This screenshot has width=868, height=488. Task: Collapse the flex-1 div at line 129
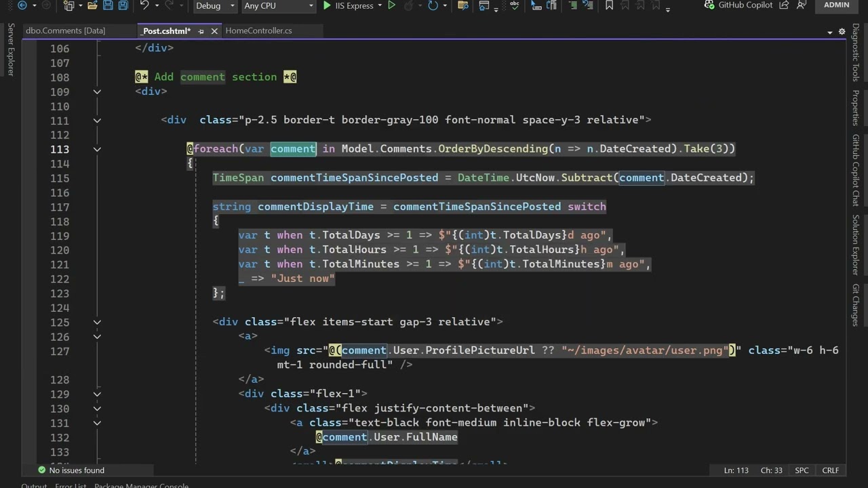click(97, 394)
